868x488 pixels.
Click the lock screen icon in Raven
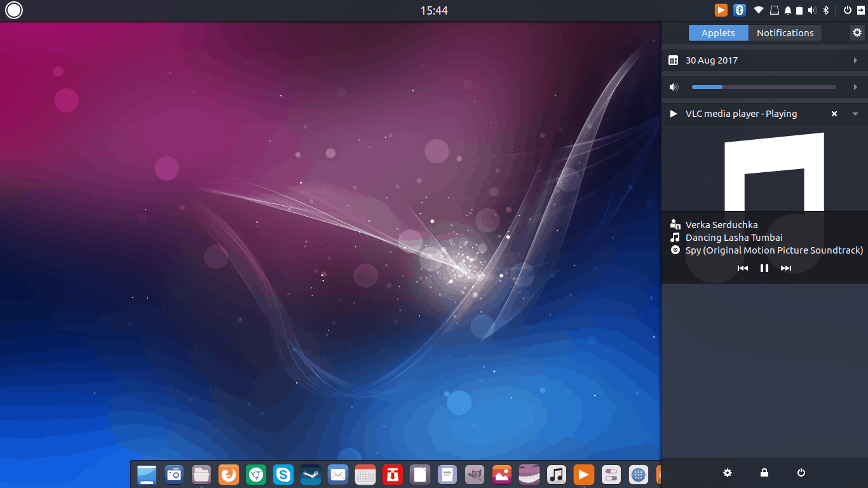pyautogui.click(x=764, y=473)
